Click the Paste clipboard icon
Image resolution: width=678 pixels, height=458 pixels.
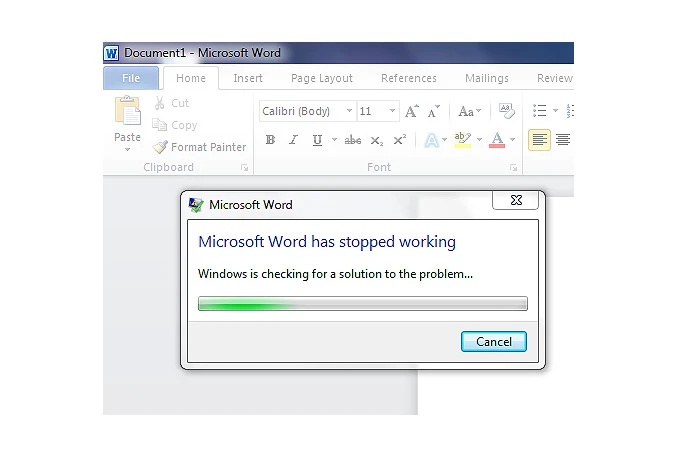[x=128, y=111]
